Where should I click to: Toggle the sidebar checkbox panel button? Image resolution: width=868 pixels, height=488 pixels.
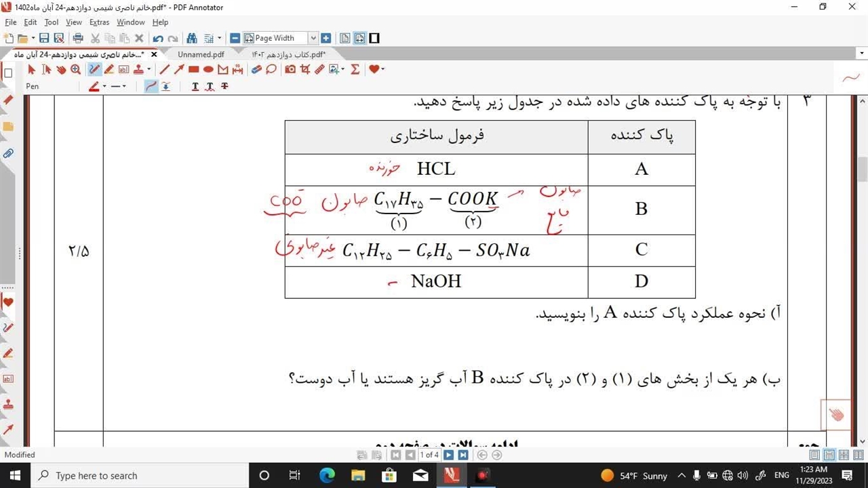[8, 73]
